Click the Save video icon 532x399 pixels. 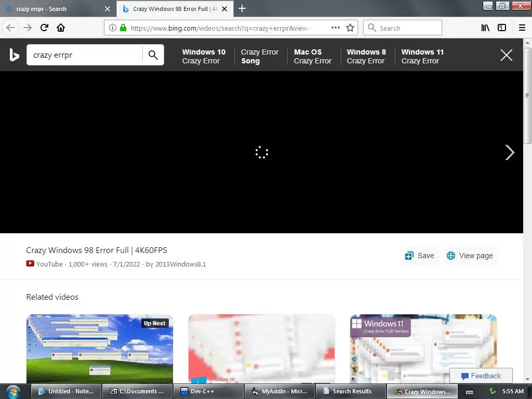409,256
